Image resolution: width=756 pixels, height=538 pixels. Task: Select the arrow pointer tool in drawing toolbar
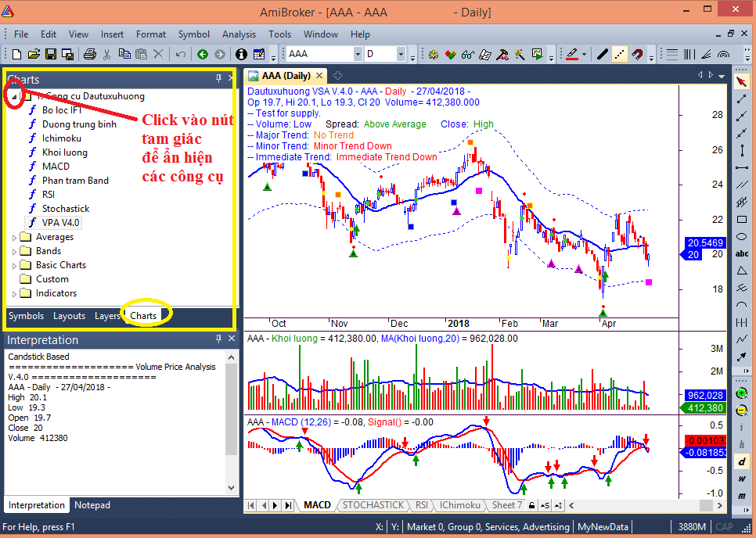pyautogui.click(x=742, y=82)
